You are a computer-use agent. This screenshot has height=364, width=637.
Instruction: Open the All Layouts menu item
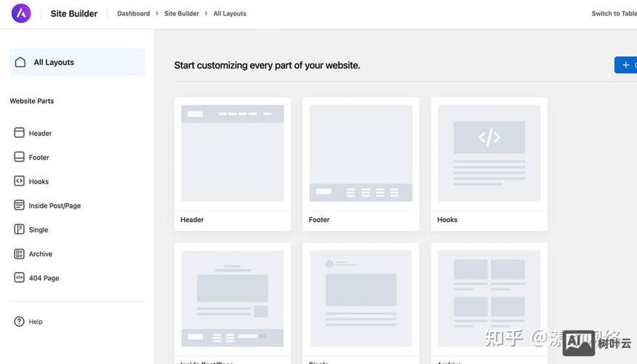(x=76, y=62)
